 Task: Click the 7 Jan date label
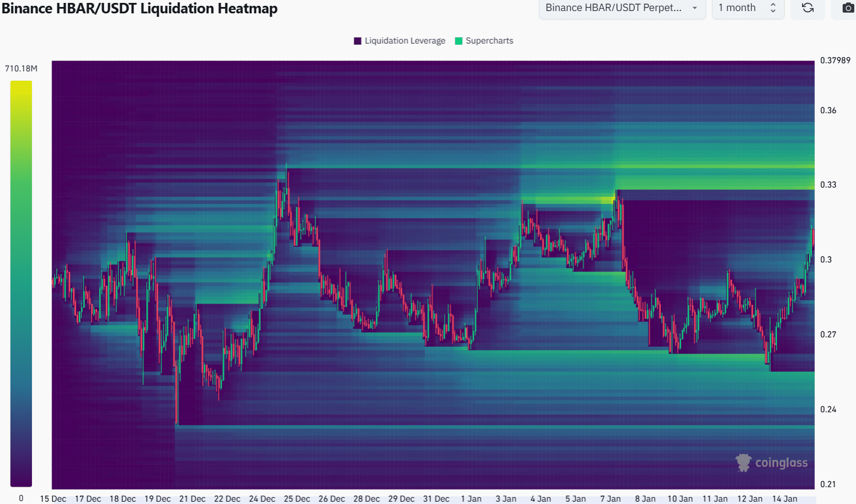pyautogui.click(x=610, y=499)
